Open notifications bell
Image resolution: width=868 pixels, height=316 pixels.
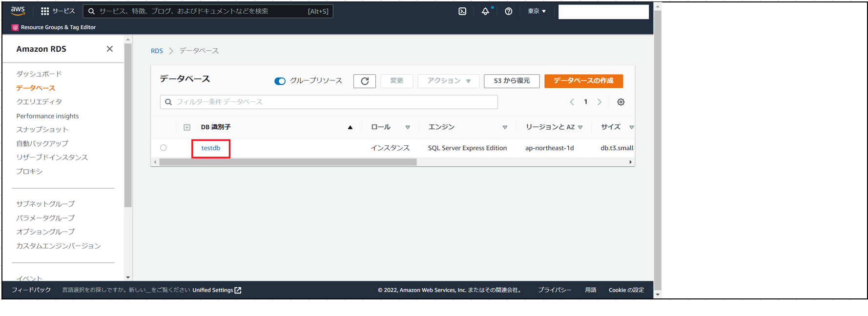pyautogui.click(x=485, y=11)
